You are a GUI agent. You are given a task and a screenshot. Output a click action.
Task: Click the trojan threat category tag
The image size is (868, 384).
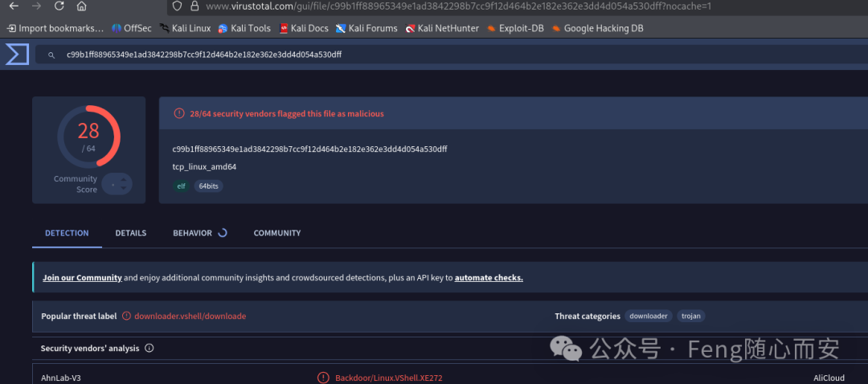click(x=691, y=316)
